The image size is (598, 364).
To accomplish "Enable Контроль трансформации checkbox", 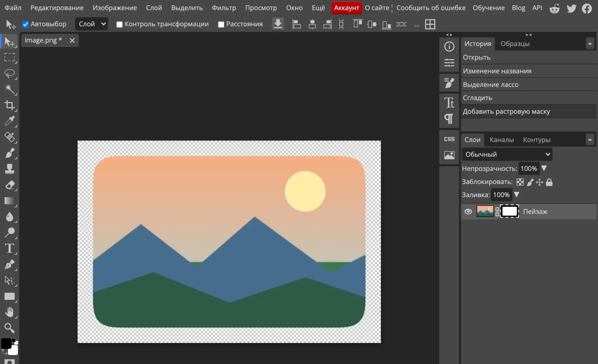I will 119,24.
